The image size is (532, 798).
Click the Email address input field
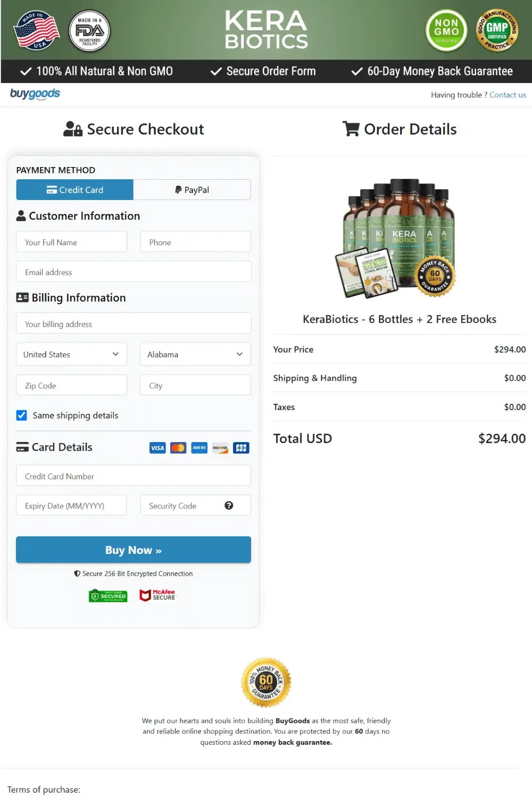[133, 271]
